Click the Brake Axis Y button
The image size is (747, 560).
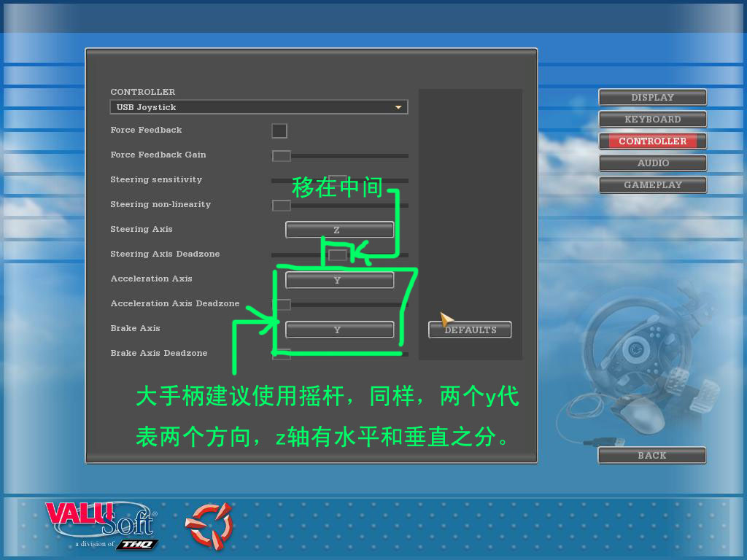pos(339,330)
